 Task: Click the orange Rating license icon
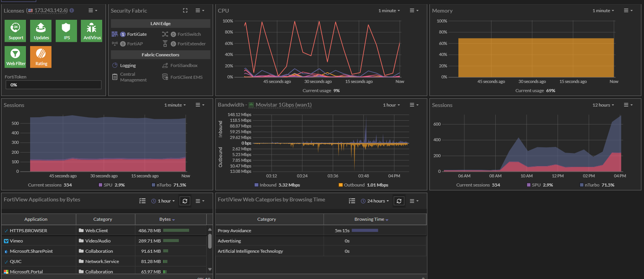41,57
